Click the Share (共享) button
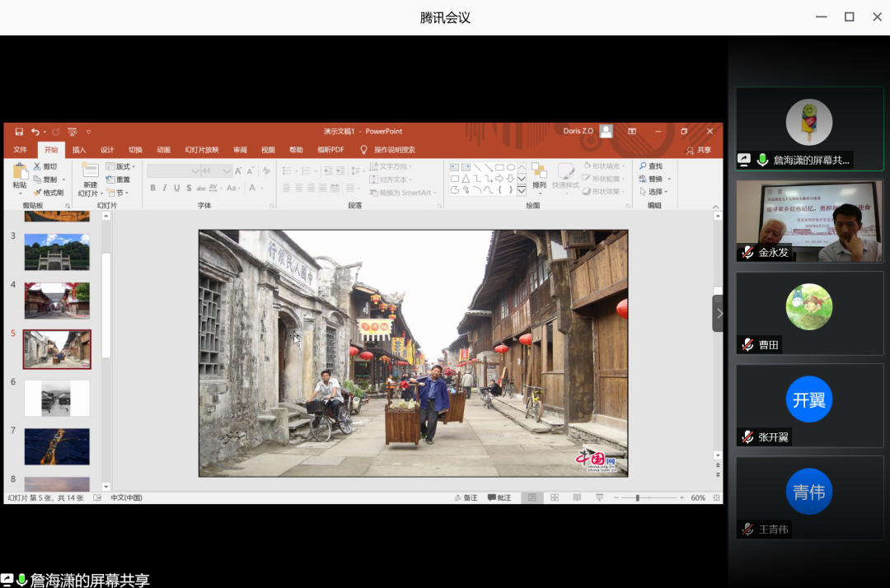This screenshot has height=588, width=890. point(699,150)
